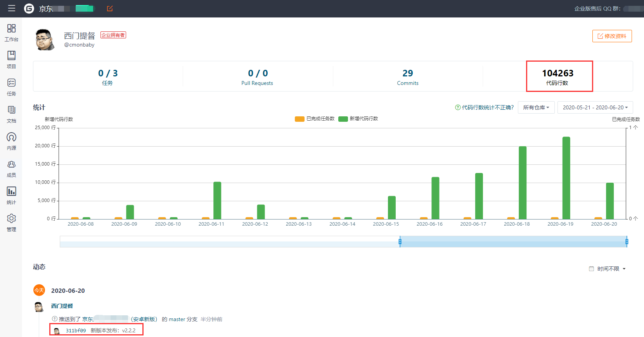Click the green bar for 2020-06-11
Image resolution: width=644 pixels, height=337 pixels.
click(217, 200)
